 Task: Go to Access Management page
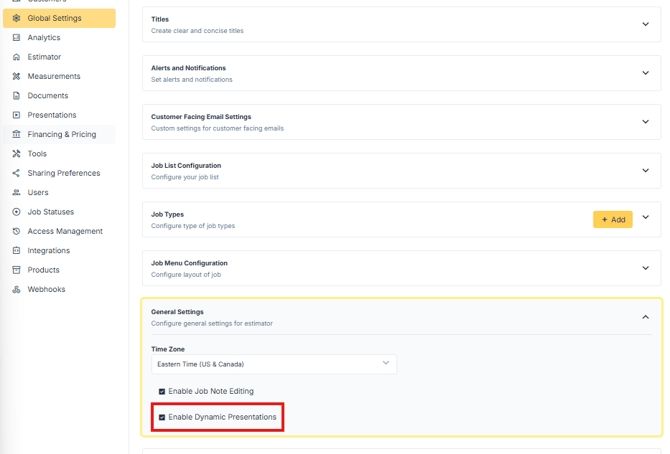pos(64,231)
